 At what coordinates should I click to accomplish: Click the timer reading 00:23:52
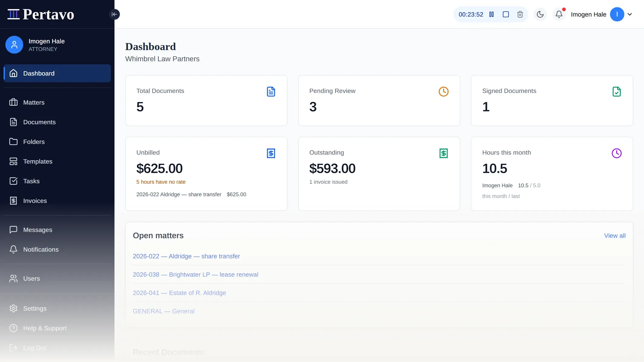tap(471, 14)
